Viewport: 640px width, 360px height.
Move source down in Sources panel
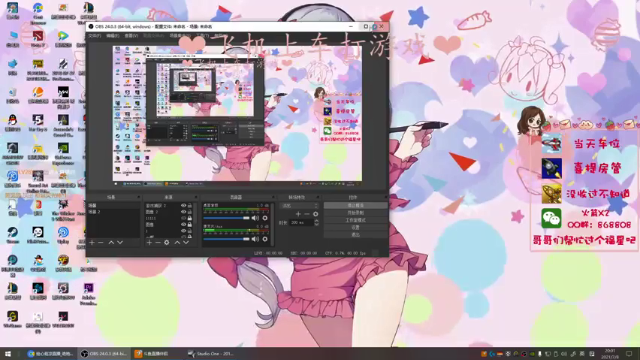[186, 242]
